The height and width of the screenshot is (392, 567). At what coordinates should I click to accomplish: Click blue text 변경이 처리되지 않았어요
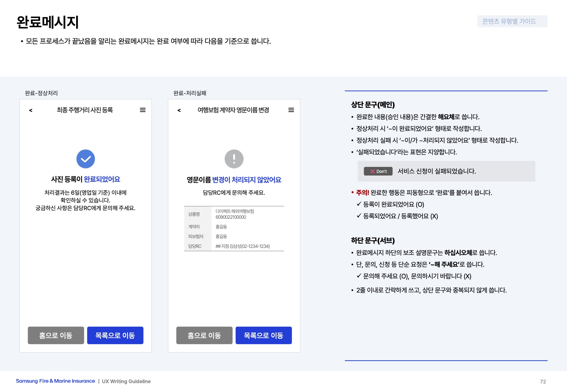point(246,180)
